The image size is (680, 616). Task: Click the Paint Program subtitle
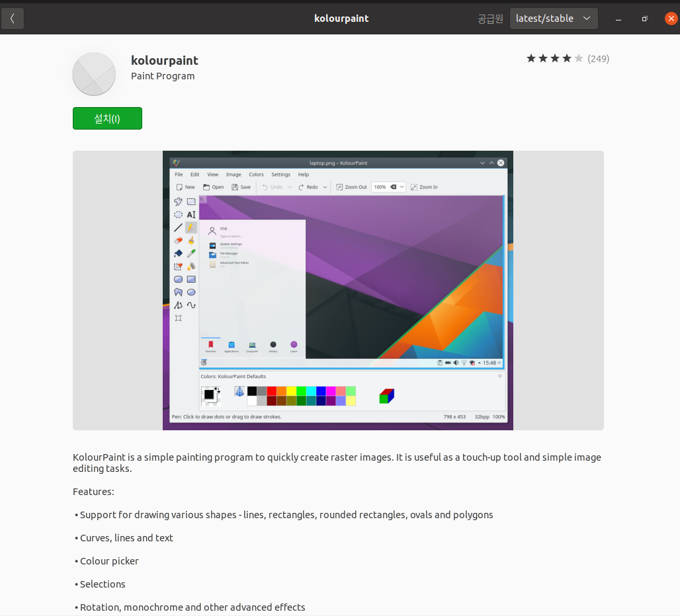(163, 76)
